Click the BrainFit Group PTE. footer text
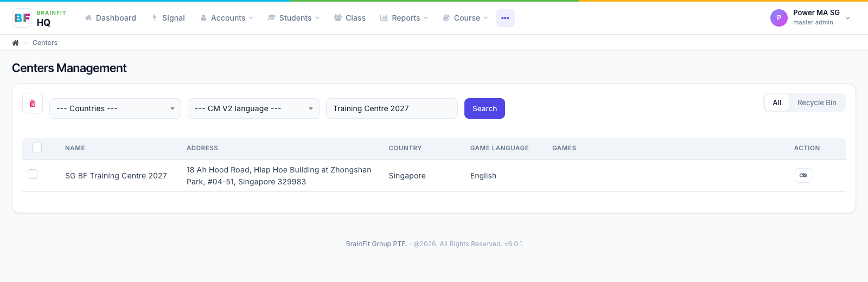This screenshot has width=868, height=282. 376,244
